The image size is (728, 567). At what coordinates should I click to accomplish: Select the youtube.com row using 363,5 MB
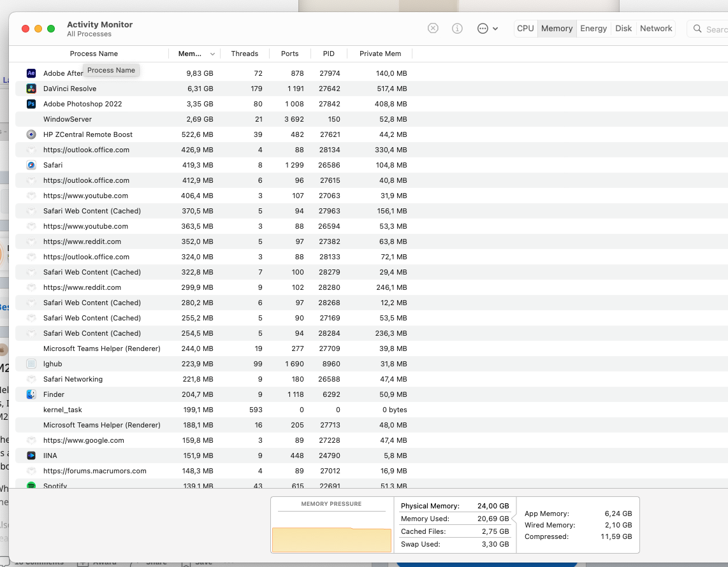click(372, 226)
